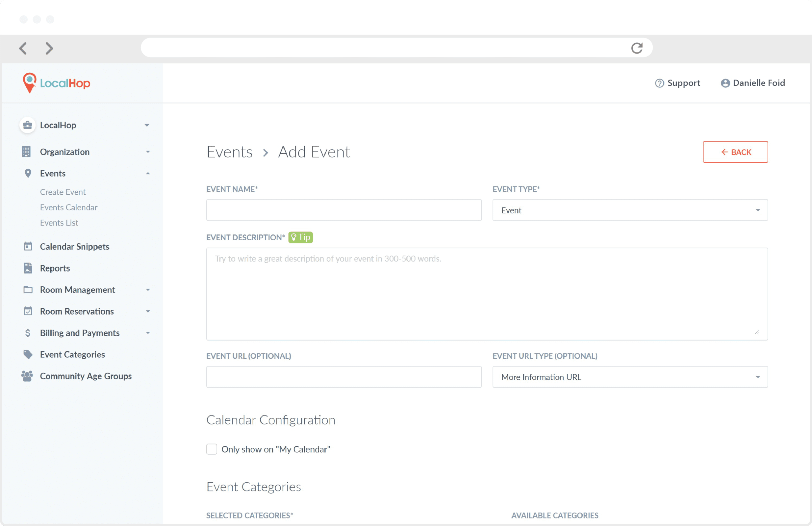
Task: Click the Calendar Snippets calendar icon
Action: pyautogui.click(x=28, y=246)
